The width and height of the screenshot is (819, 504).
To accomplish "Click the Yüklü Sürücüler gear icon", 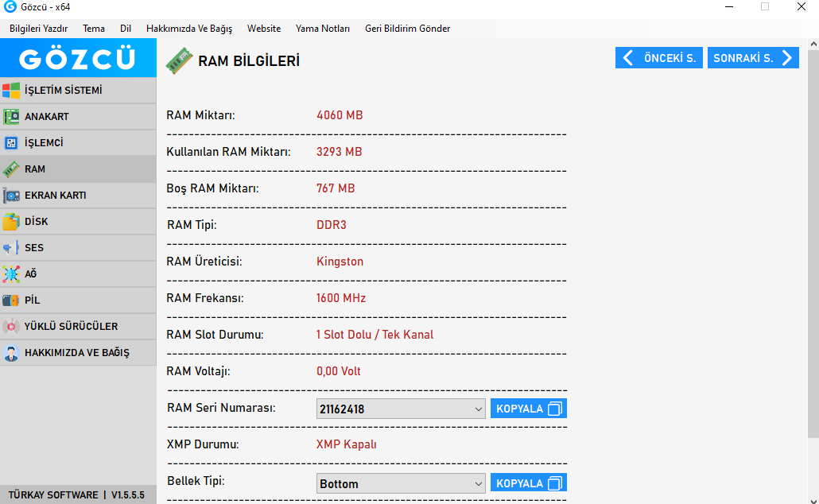I will [11, 327].
